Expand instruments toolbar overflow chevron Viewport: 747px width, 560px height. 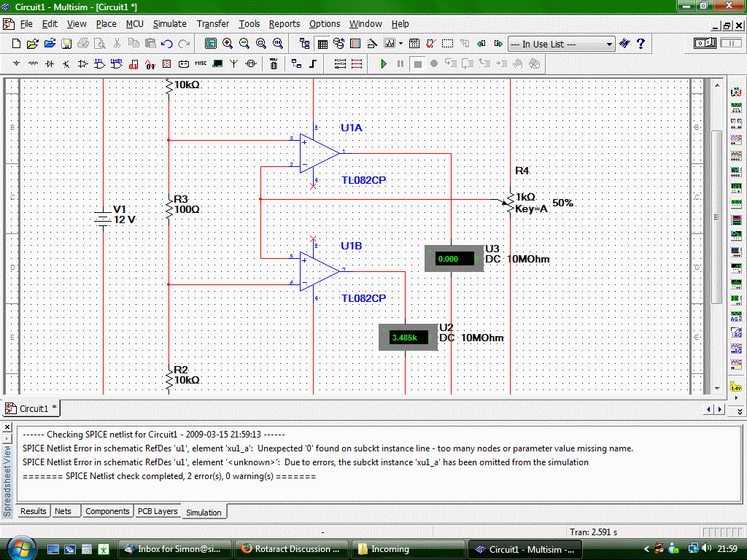coord(740,412)
